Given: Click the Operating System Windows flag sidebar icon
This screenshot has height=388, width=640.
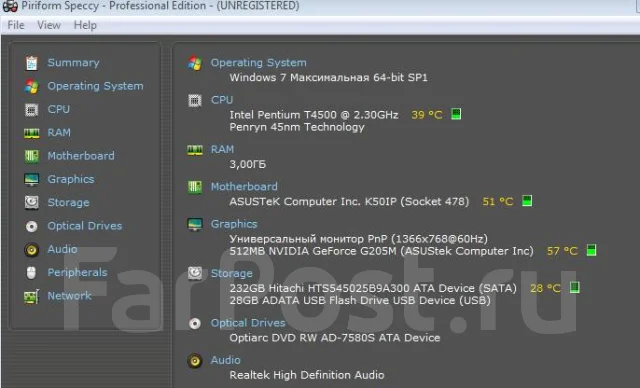Looking at the screenshot, I should point(31,86).
